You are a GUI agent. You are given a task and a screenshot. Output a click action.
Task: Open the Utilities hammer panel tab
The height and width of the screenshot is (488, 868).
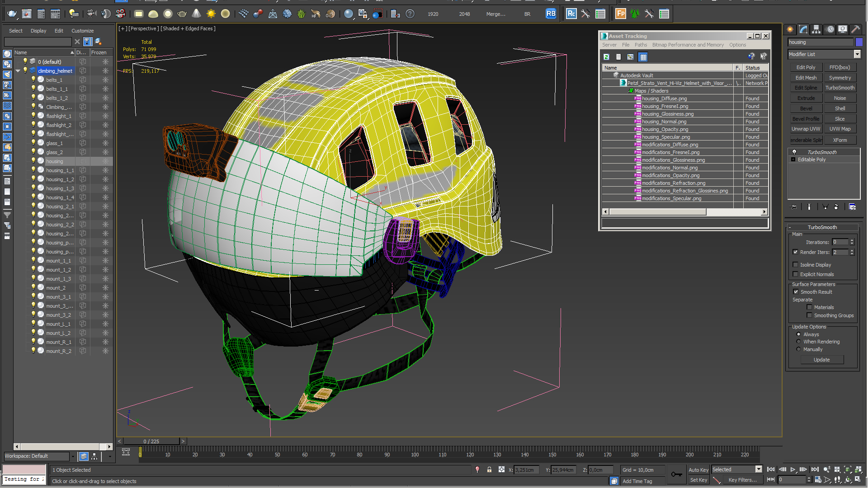pos(855,29)
